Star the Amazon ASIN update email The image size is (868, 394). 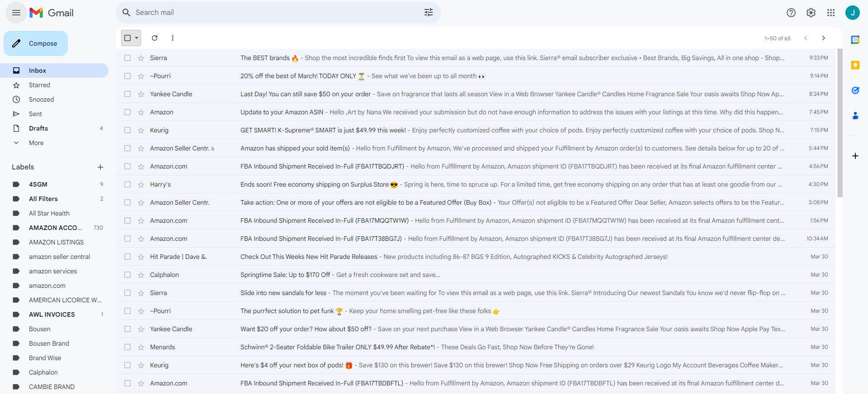click(141, 112)
